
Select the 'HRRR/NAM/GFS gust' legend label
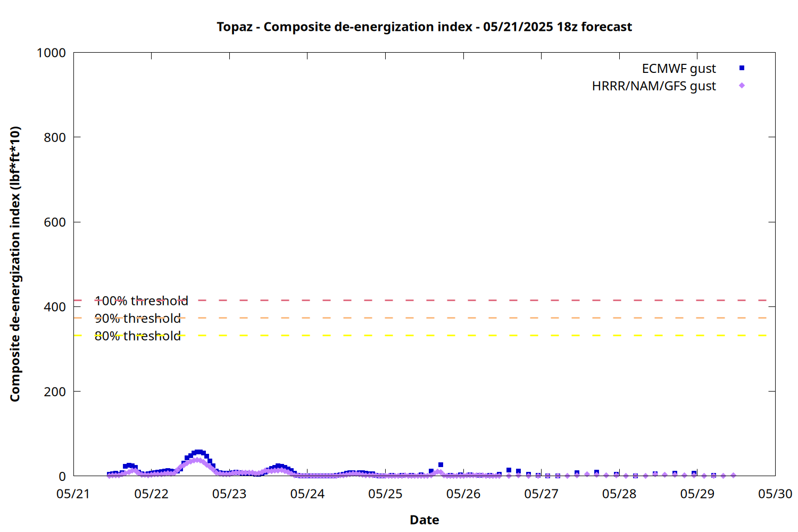tap(654, 86)
